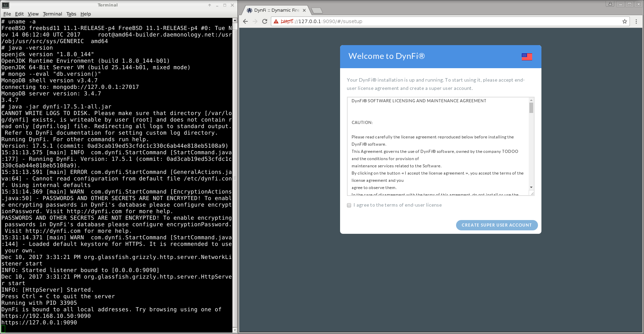Click the license agreement scrollbar thumb

tap(531, 108)
